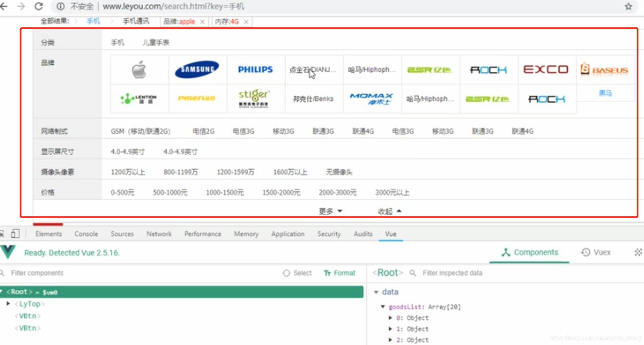Choose the second-row ROCK brand logo
The height and width of the screenshot is (345, 644).
pyautogui.click(x=547, y=99)
